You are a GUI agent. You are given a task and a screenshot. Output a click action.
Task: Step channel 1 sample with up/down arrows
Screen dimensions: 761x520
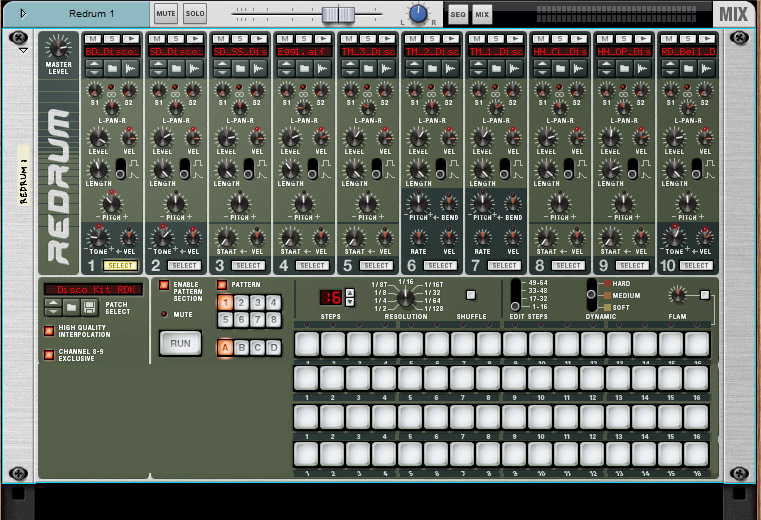(94, 68)
